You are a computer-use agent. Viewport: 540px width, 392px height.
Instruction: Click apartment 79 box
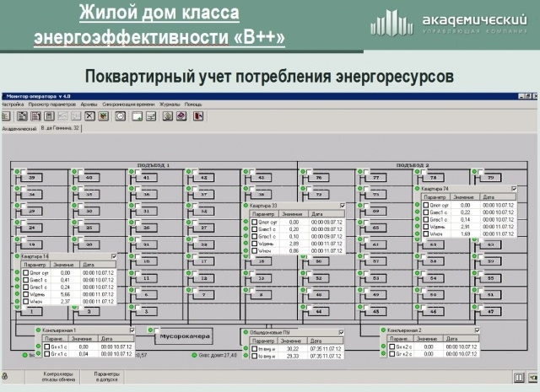point(490,178)
